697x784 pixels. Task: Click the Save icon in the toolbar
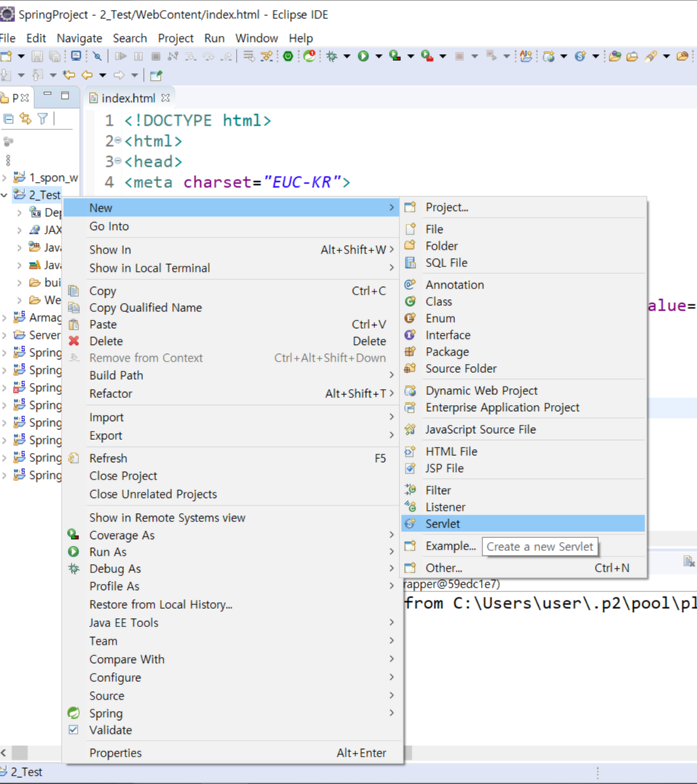[37, 56]
